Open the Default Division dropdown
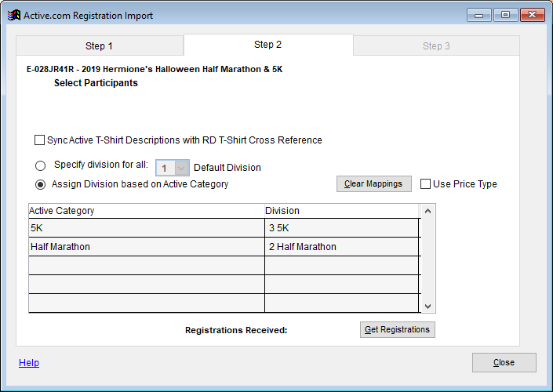This screenshot has height=392, width=553. tap(181, 167)
